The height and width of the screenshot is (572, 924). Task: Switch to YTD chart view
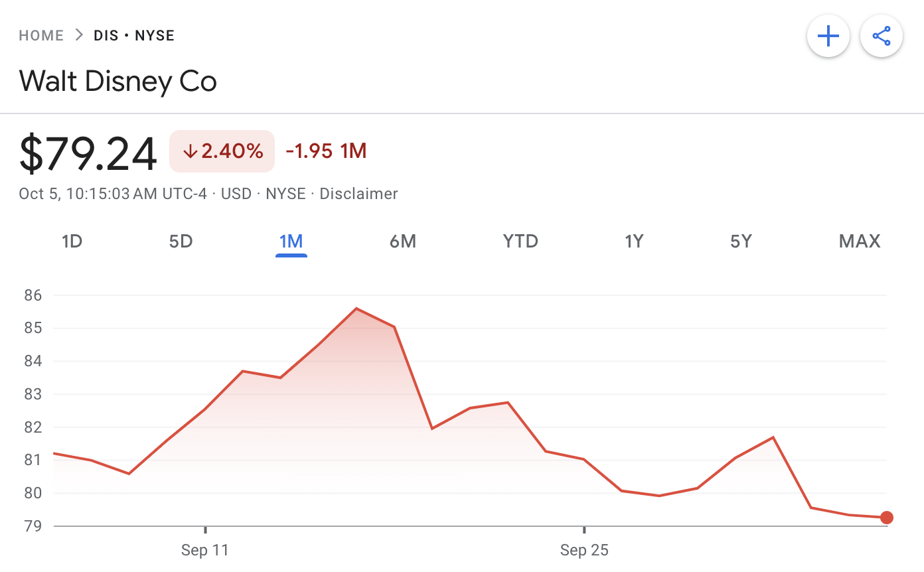pos(520,241)
